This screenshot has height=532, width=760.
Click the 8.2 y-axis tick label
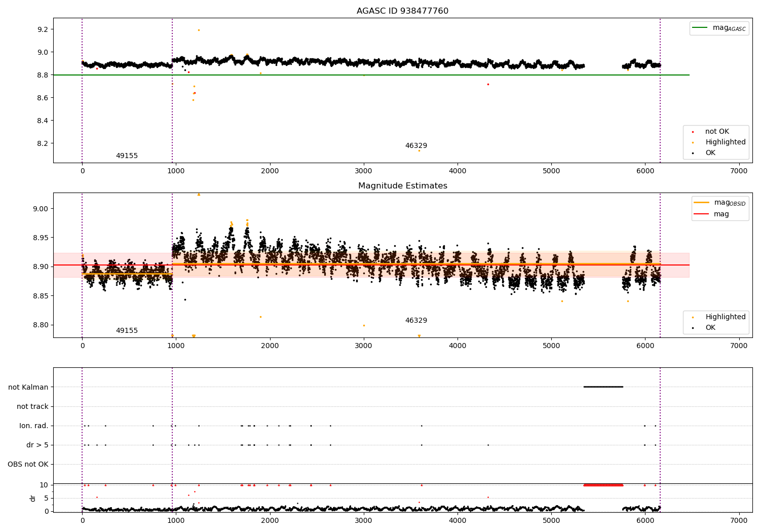43,143
